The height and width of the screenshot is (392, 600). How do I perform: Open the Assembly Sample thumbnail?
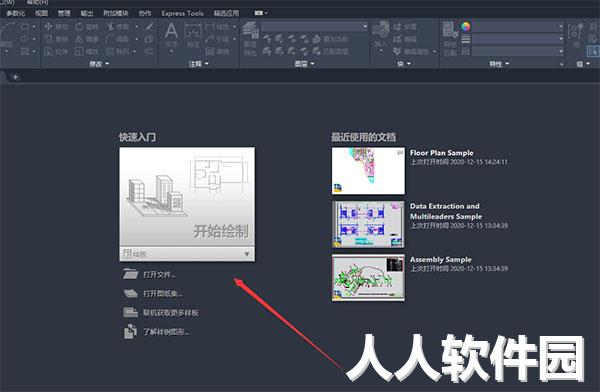pyautogui.click(x=368, y=278)
